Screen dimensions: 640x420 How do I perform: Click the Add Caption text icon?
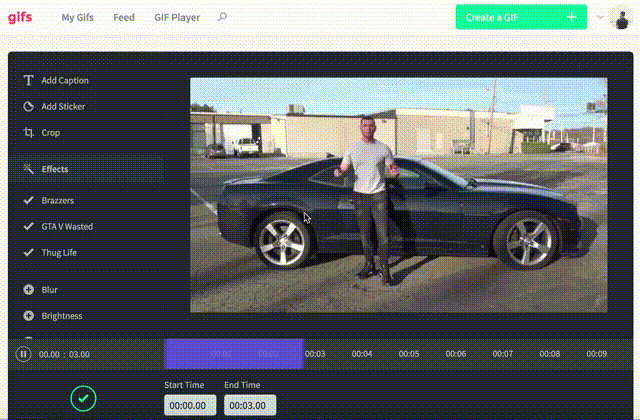[28, 80]
